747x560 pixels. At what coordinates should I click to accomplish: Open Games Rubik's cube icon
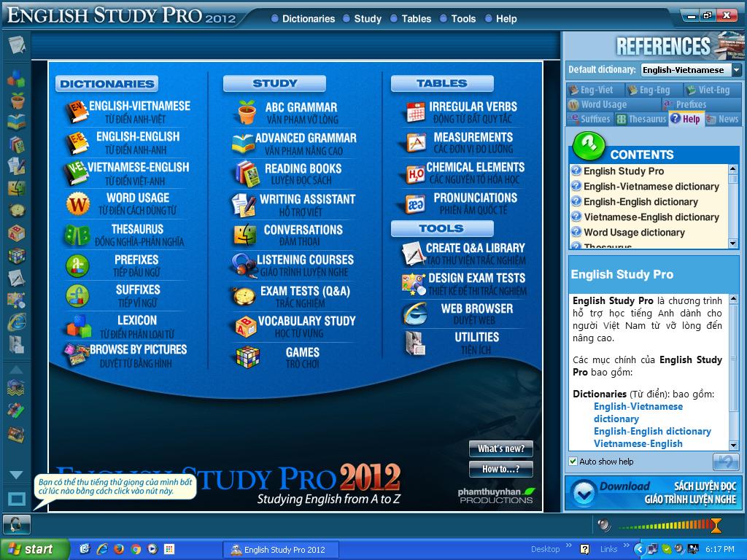248,357
